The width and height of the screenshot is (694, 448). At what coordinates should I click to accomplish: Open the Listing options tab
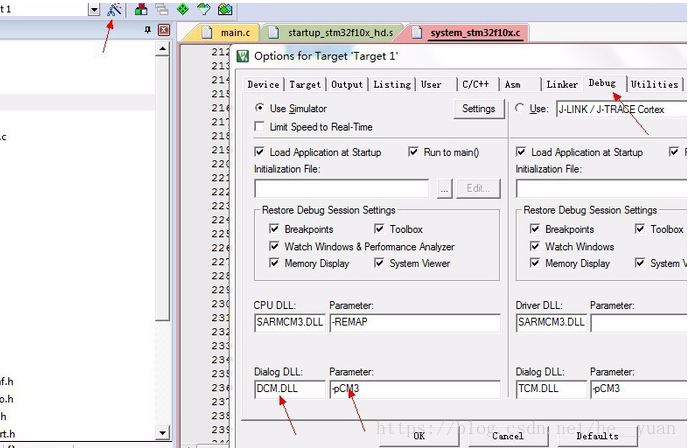[392, 84]
